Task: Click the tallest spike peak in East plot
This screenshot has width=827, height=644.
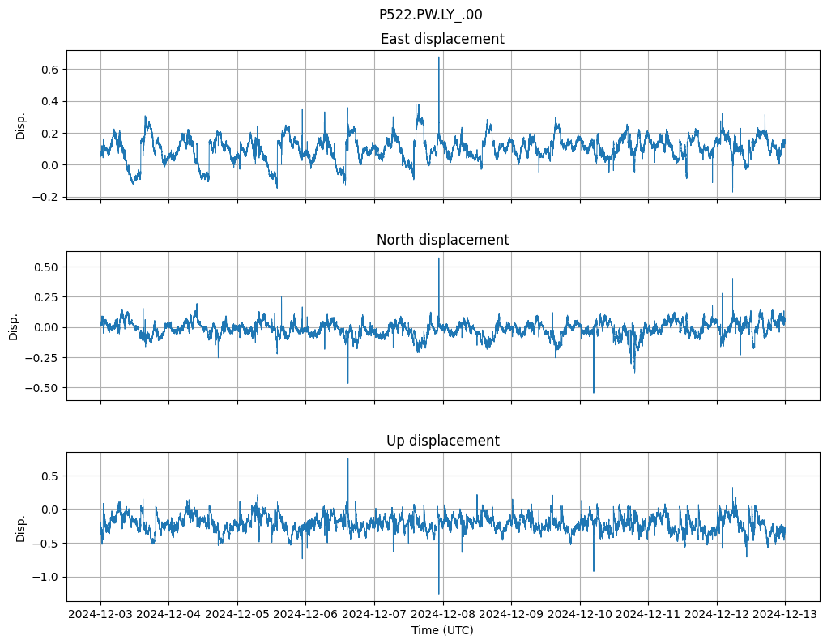Action: pyautogui.click(x=439, y=57)
